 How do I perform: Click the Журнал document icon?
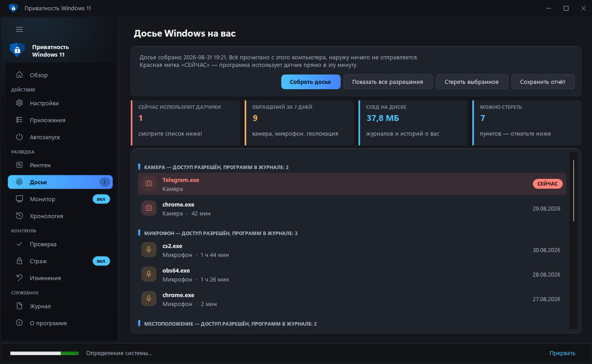click(x=19, y=306)
